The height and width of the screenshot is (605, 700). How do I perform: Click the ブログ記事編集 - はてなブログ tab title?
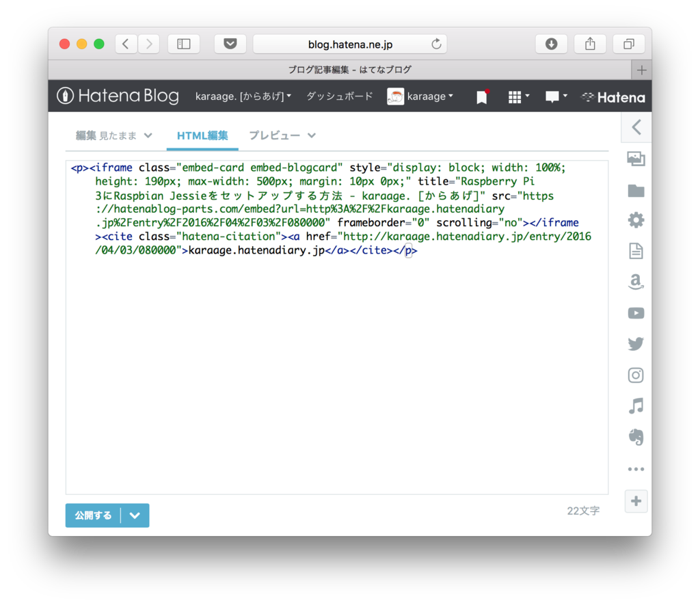(349, 70)
